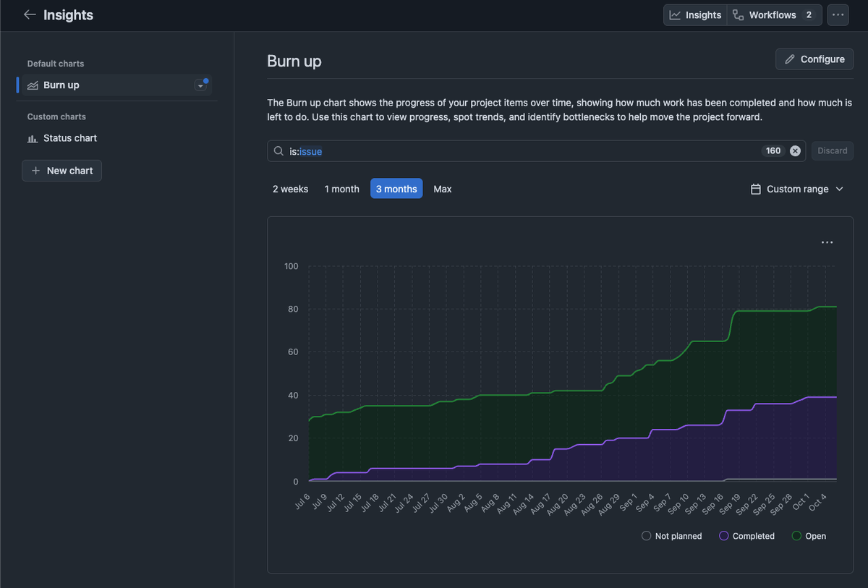Image resolution: width=868 pixels, height=588 pixels.
Task: Click the Oct 4 axis label
Action: click(818, 502)
